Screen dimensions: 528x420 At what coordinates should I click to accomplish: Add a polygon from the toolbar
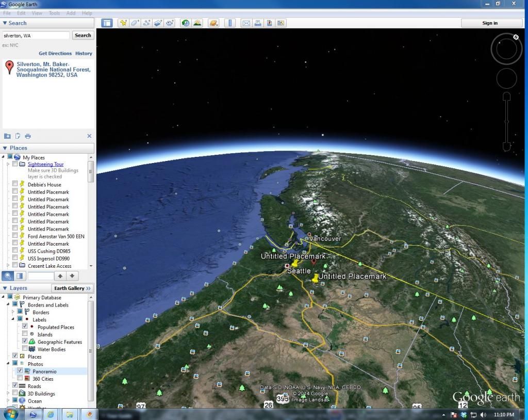[x=135, y=23]
